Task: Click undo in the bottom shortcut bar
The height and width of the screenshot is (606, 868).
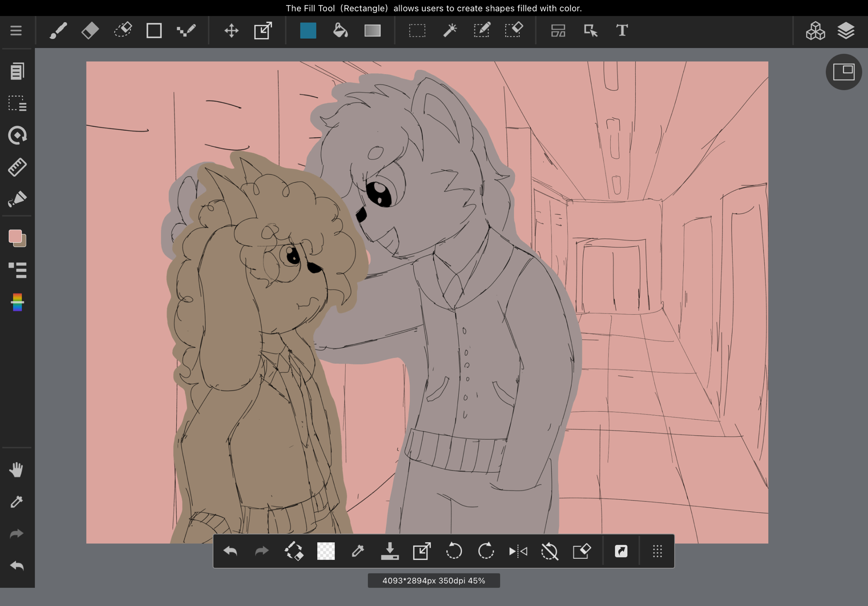Action: (230, 551)
